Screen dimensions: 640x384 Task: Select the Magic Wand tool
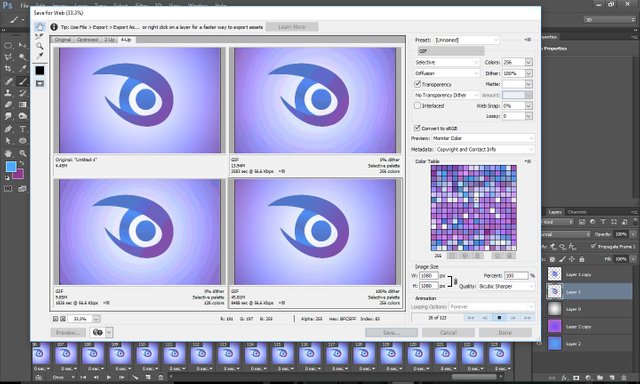click(x=22, y=57)
